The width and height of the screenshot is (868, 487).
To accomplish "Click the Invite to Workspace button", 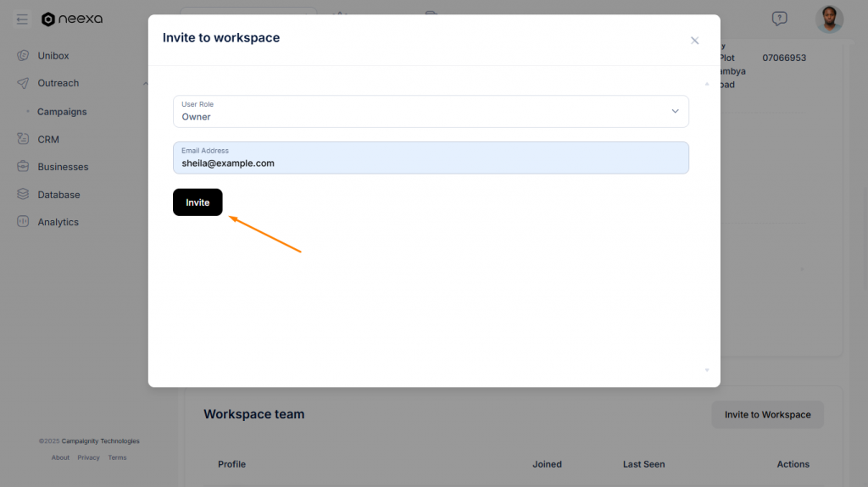I will coord(767,415).
